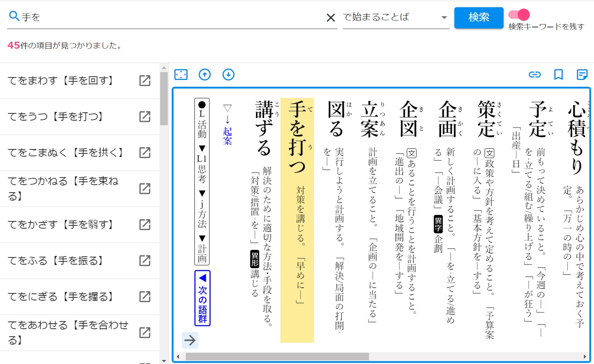Open the note/memo icon
The height and width of the screenshot is (364, 594).
[582, 75]
